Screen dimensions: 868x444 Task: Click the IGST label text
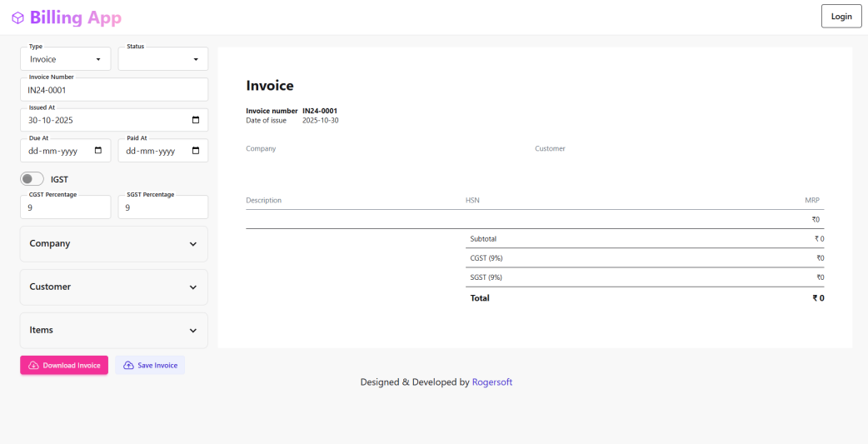[x=59, y=179]
